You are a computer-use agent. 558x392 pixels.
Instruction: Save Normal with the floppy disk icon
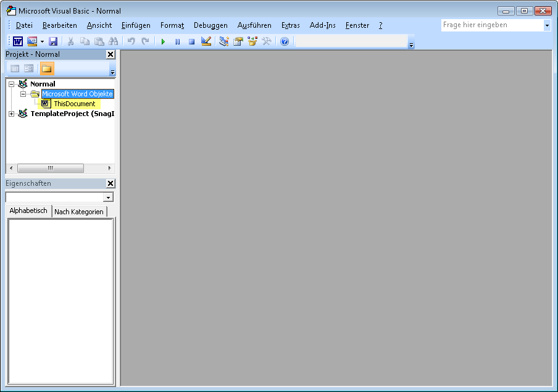(x=53, y=41)
